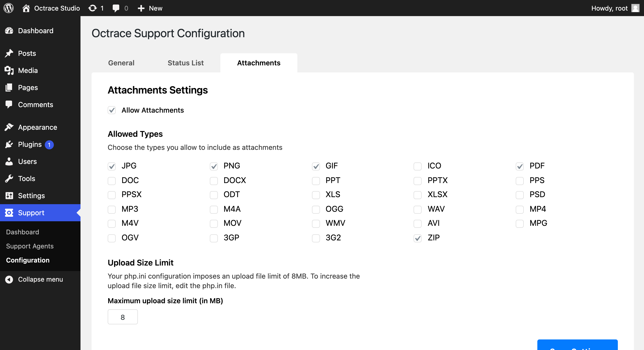Enable the MP4 file type
This screenshot has width=644, height=350.
520,209
